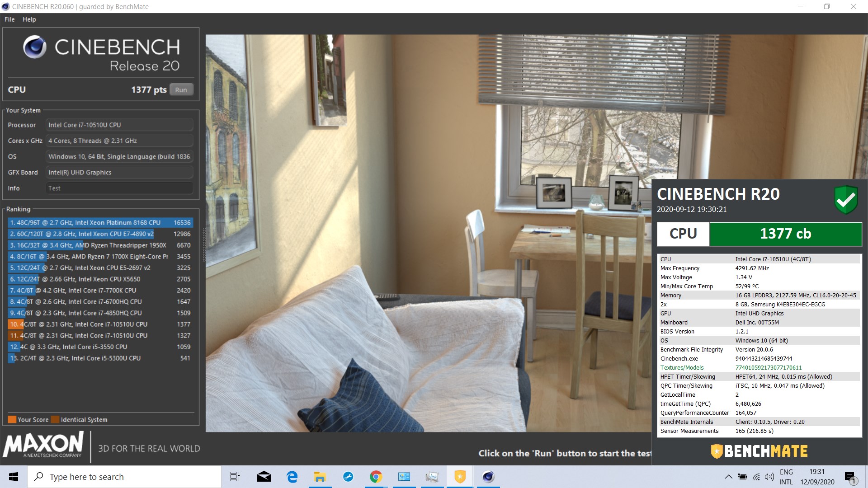The height and width of the screenshot is (488, 868).
Task: Open the blue circular app taskbar icon
Action: [348, 477]
